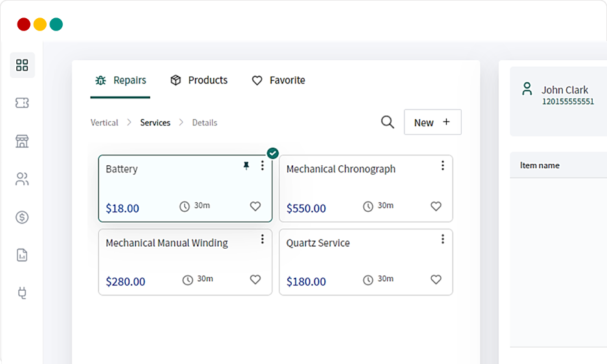
Task: Click the New button
Action: coord(433,122)
